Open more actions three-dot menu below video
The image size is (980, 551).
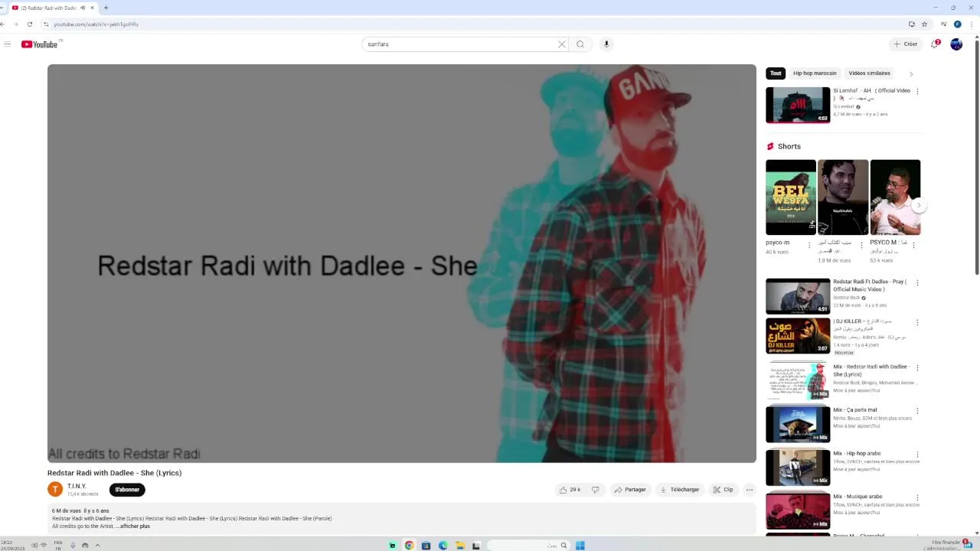point(750,490)
